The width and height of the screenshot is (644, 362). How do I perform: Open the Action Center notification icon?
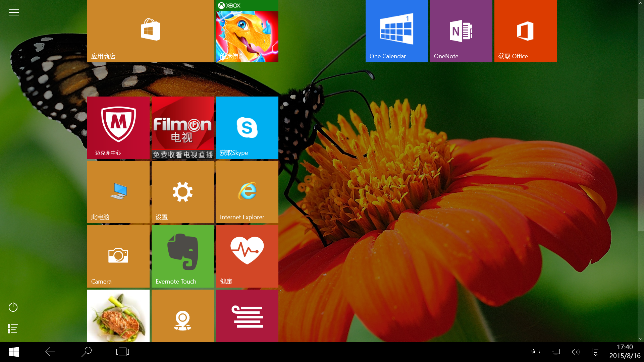(596, 352)
